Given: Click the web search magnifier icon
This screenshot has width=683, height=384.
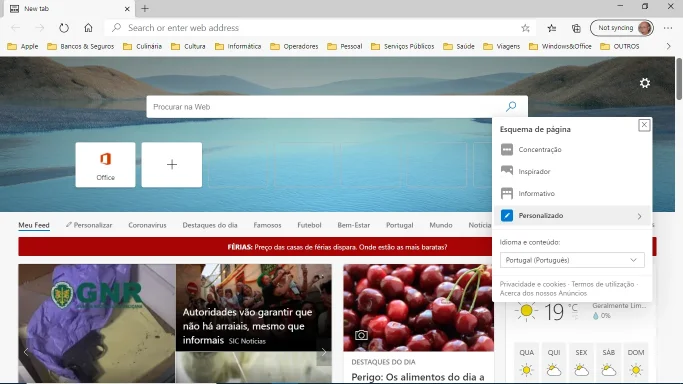Looking at the screenshot, I should coord(511,106).
